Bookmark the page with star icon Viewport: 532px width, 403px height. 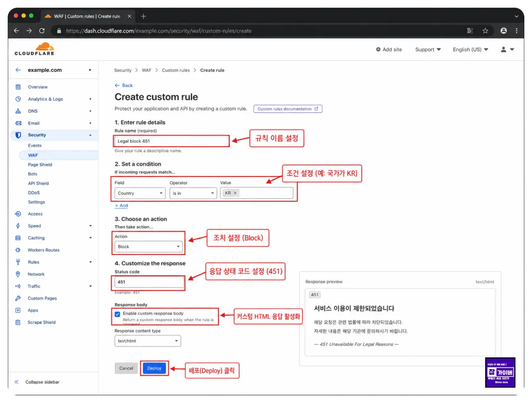click(485, 31)
